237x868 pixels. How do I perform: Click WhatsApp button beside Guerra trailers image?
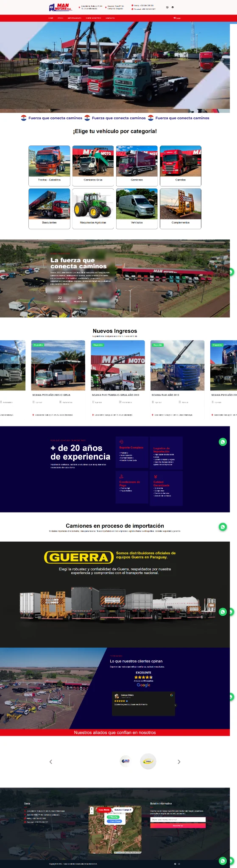[223, 612]
